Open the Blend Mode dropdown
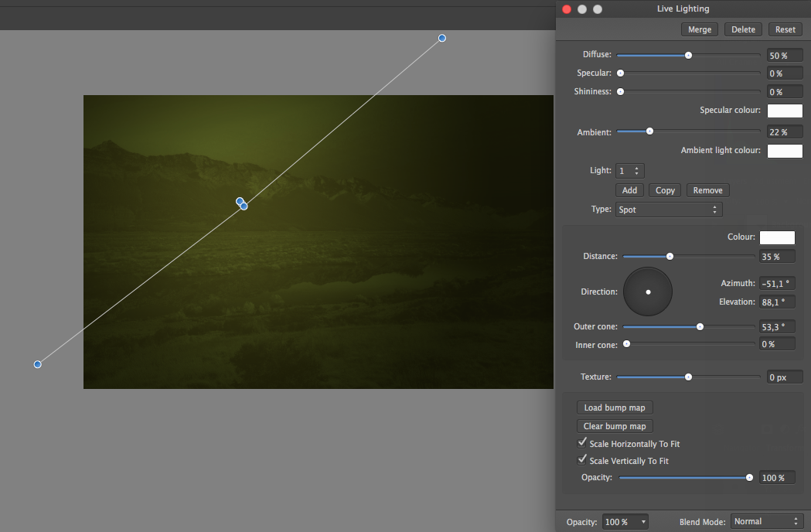The width and height of the screenshot is (811, 532). [766, 521]
